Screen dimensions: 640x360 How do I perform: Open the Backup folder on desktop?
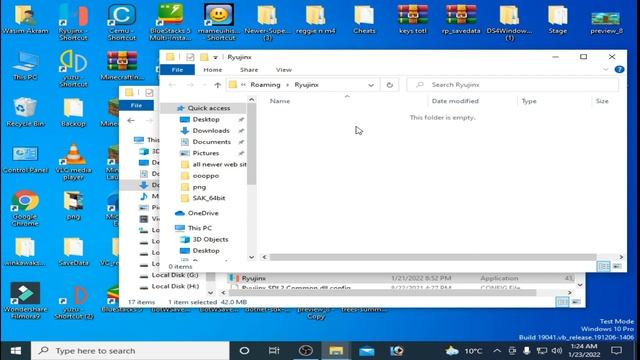73,112
